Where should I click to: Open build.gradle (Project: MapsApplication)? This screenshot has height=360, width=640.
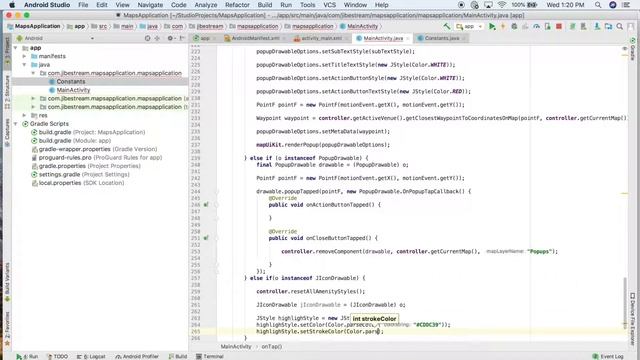88,132
